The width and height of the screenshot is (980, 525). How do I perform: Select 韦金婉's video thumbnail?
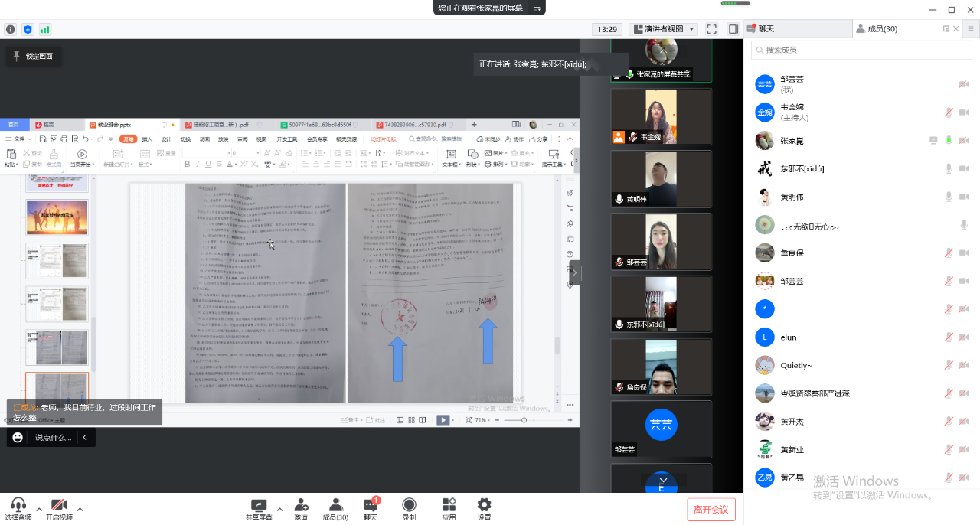(x=661, y=116)
